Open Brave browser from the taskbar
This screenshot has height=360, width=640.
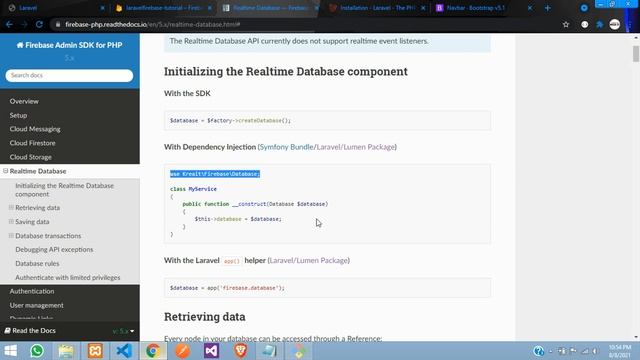[x=240, y=351]
